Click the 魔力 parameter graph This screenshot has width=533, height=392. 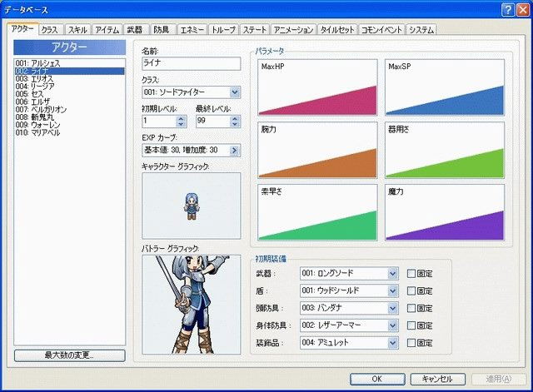[x=444, y=212]
